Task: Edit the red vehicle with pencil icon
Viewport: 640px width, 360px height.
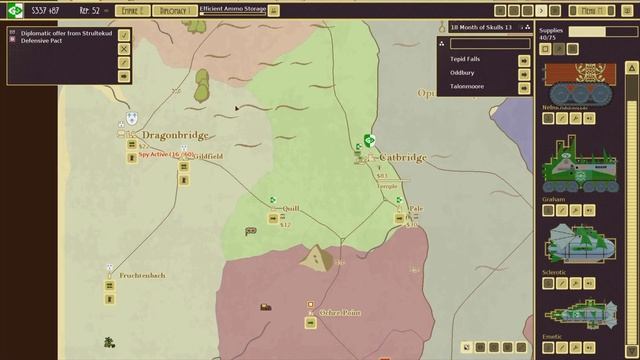Action: click(x=562, y=118)
